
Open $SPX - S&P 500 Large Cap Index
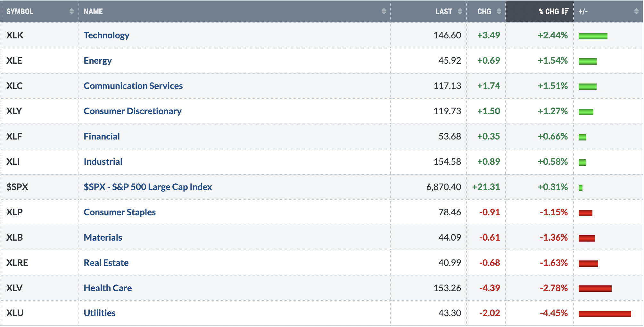148,187
